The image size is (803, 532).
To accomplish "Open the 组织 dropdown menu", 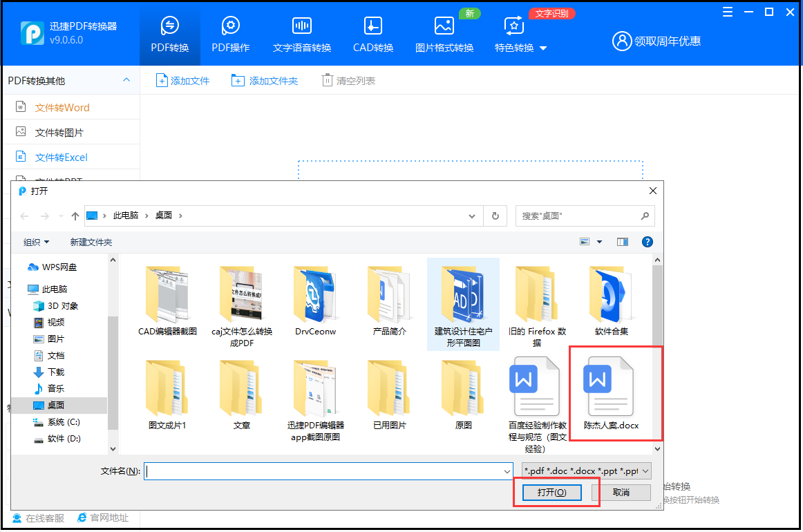I will pos(36,243).
